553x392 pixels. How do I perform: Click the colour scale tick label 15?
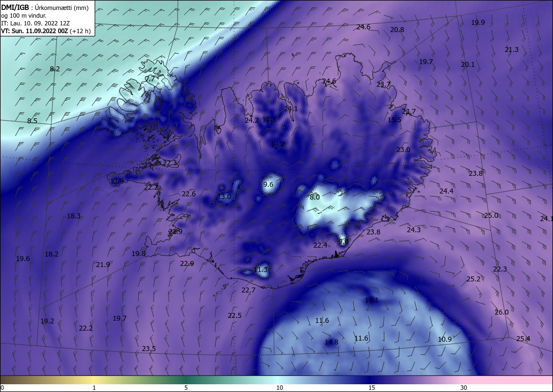click(372, 388)
